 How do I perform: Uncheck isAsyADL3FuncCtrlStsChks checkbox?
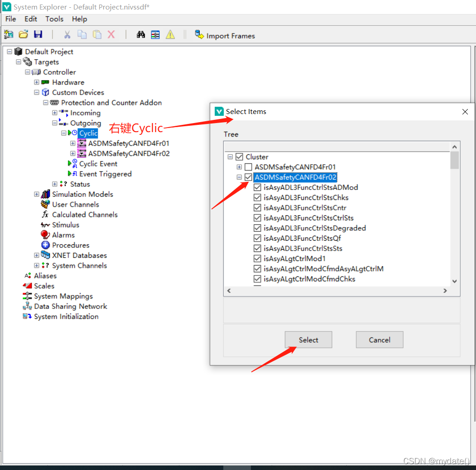(x=257, y=198)
